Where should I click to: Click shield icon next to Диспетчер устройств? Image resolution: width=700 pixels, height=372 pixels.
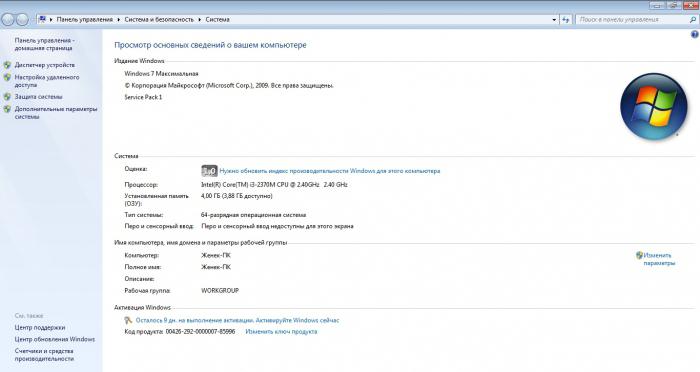[x=7, y=65]
